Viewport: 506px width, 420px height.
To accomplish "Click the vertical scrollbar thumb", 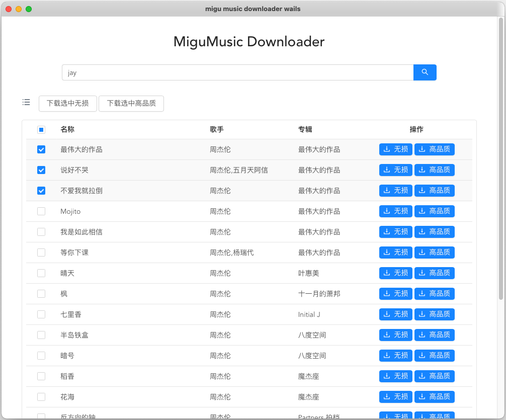I will (501, 159).
